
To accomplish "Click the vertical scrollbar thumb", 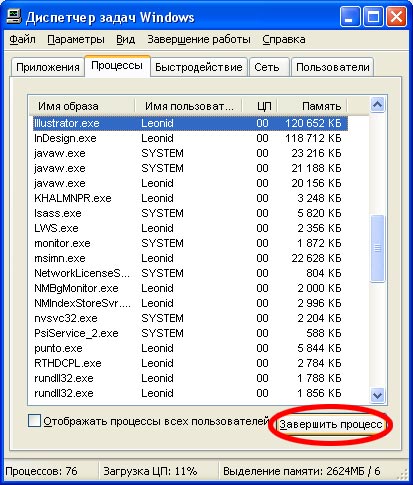I will tap(377, 249).
